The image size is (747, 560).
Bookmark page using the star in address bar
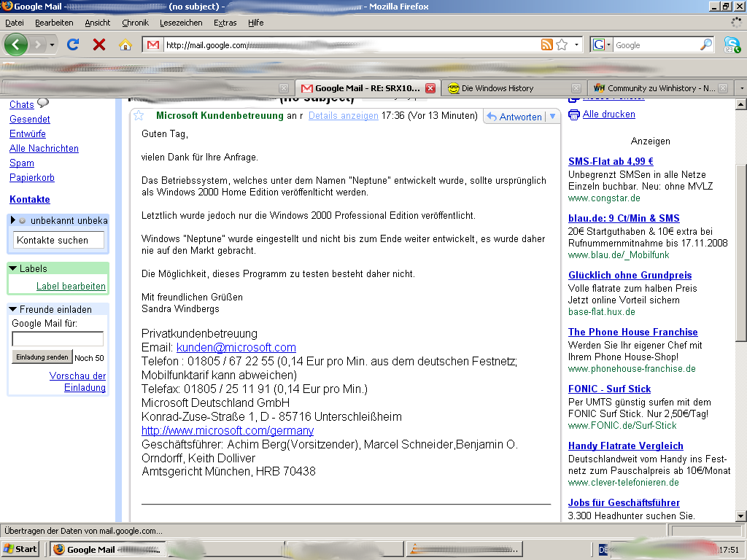point(562,44)
